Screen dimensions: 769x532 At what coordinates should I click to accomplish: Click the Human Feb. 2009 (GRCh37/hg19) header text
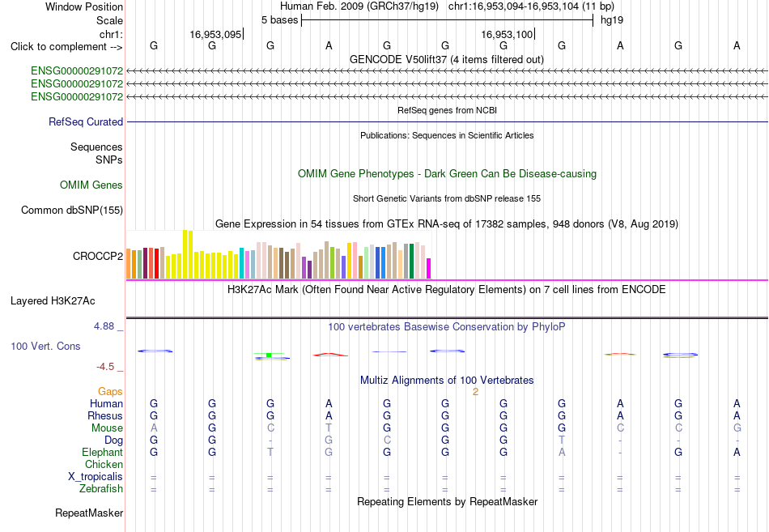click(359, 6)
